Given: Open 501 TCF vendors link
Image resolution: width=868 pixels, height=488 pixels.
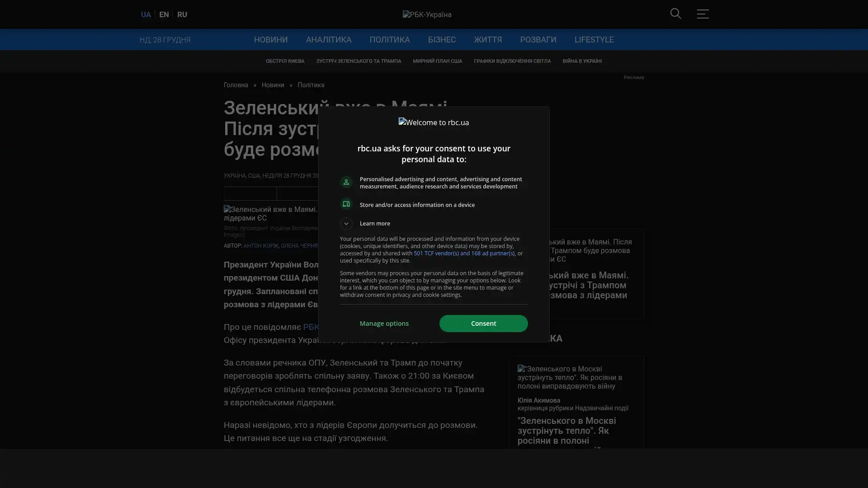Looking at the screenshot, I should (464, 253).
